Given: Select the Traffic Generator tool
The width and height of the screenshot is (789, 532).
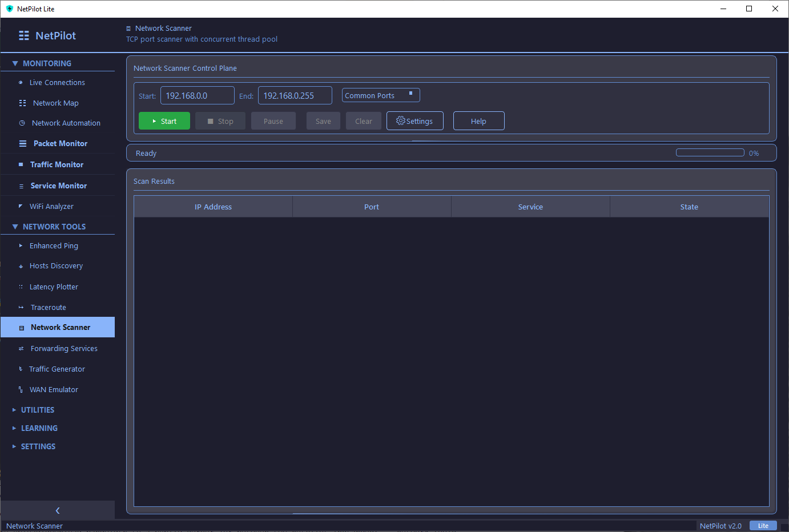Looking at the screenshot, I should 56,369.
